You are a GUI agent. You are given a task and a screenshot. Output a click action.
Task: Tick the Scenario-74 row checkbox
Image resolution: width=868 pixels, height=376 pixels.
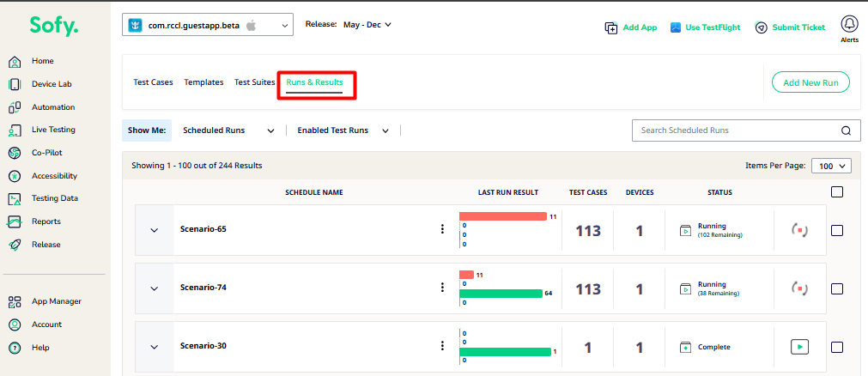coord(837,288)
